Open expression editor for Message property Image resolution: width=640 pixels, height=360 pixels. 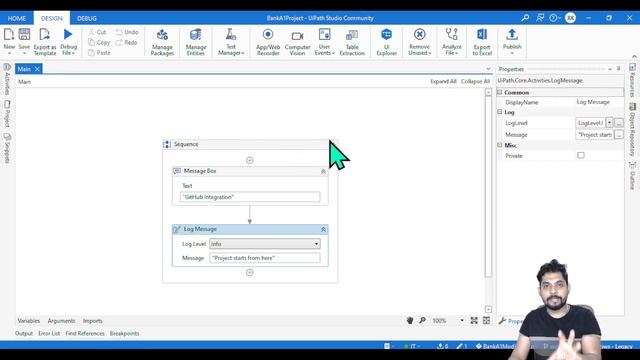point(619,134)
